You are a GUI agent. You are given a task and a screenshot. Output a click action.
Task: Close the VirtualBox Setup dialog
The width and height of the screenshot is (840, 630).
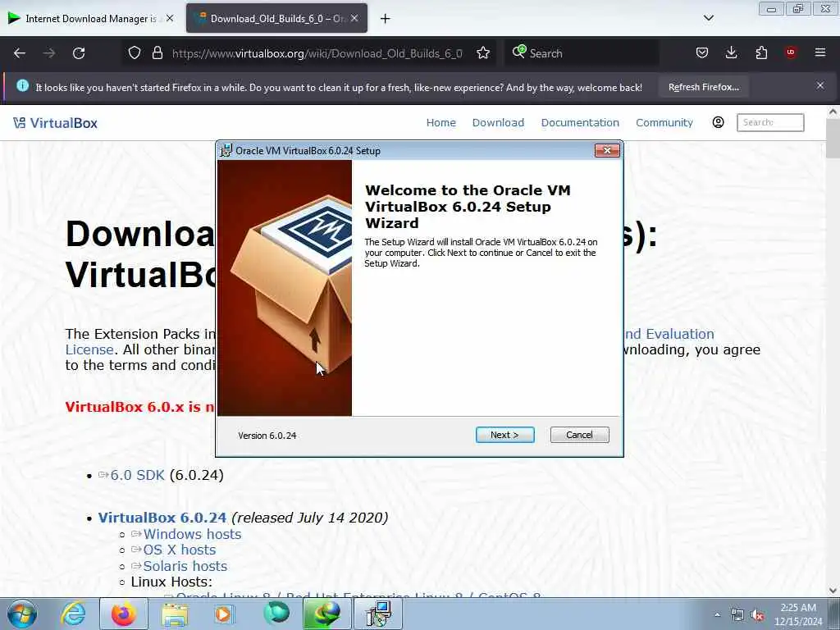point(607,151)
